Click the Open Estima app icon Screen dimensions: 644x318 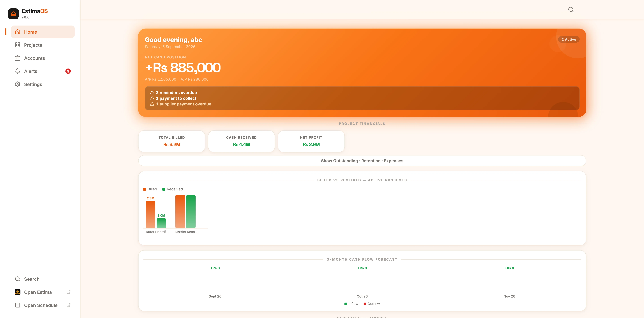(18, 292)
